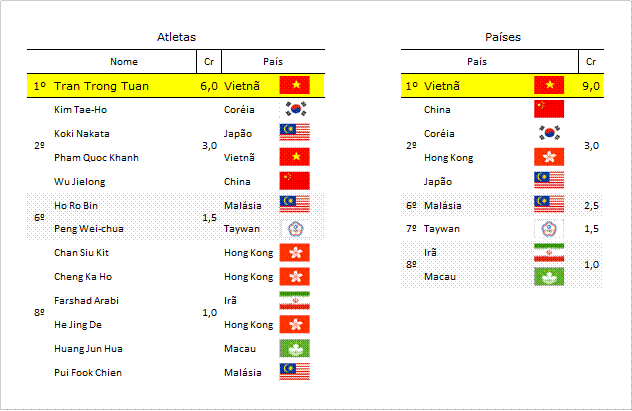This screenshot has height=411, width=632.
Task: Select the Nome column header
Action: (124, 62)
